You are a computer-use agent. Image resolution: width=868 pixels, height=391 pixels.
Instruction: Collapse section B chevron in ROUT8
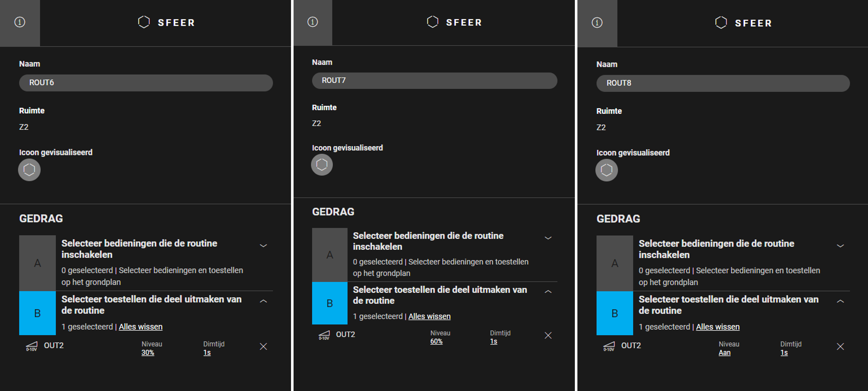click(840, 301)
